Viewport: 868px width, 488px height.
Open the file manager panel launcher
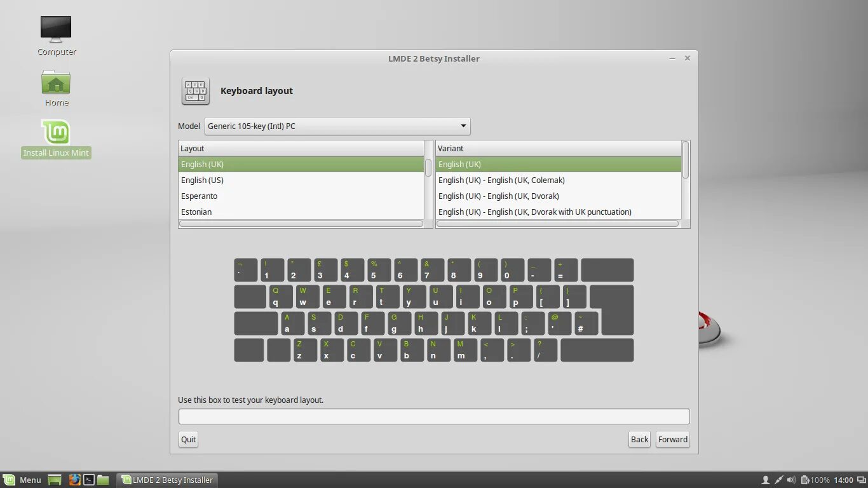pos(103,480)
